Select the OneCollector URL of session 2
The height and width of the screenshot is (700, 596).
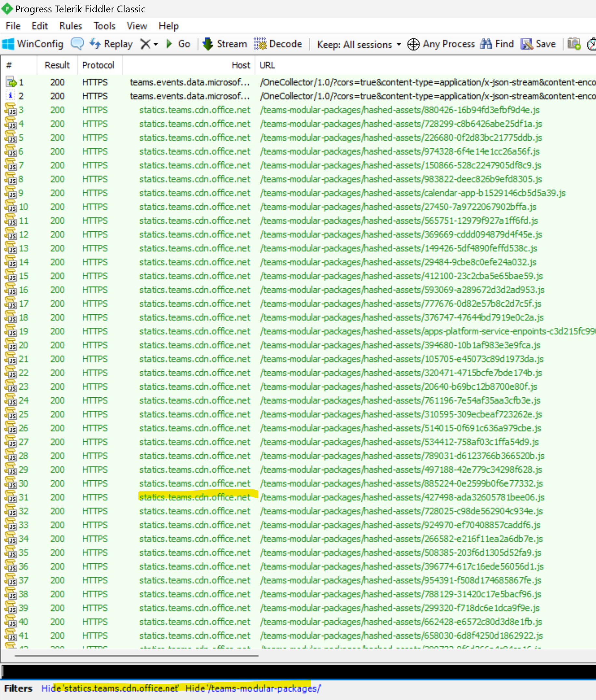pyautogui.click(x=427, y=96)
